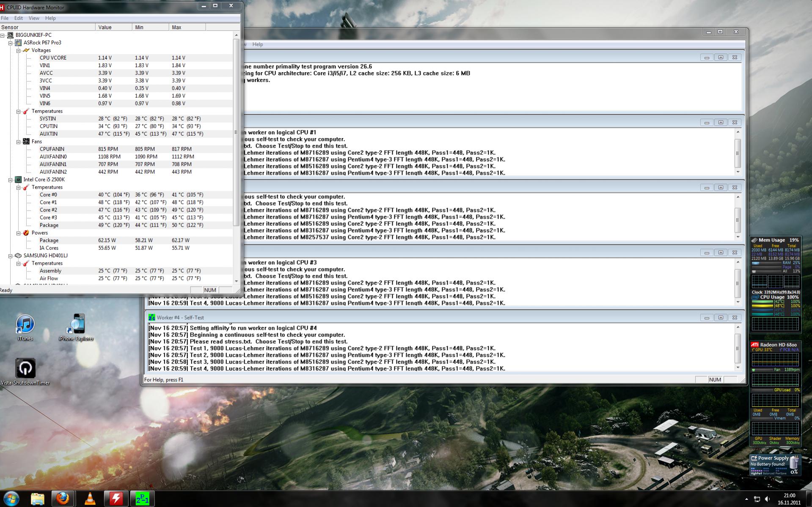Click the ASRock motherboard icon
This screenshot has width=812, height=507.
tap(18, 43)
